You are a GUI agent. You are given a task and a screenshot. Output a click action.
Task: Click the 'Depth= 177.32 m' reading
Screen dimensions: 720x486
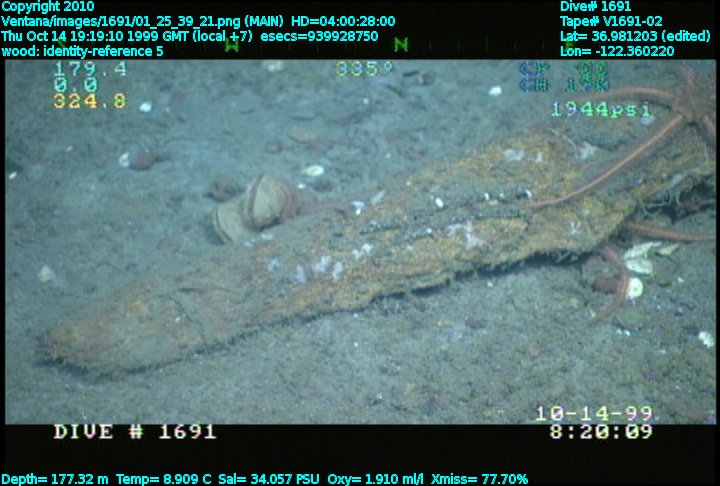pyautogui.click(x=55, y=480)
